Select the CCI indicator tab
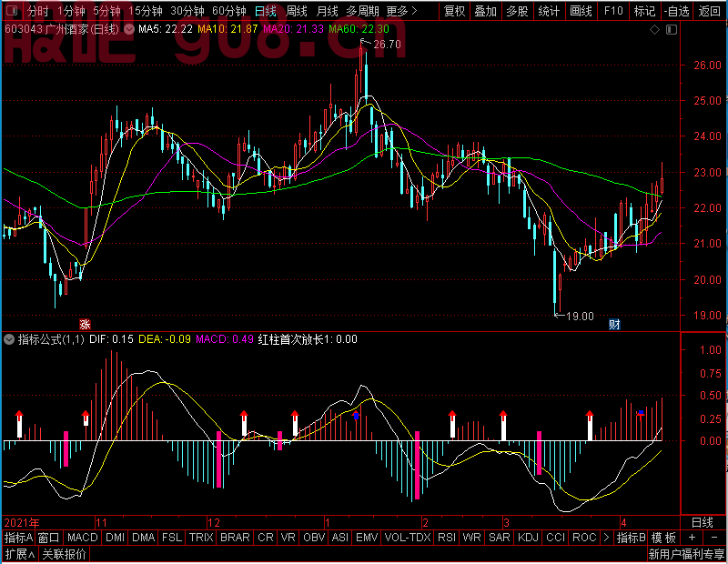 coord(556,538)
